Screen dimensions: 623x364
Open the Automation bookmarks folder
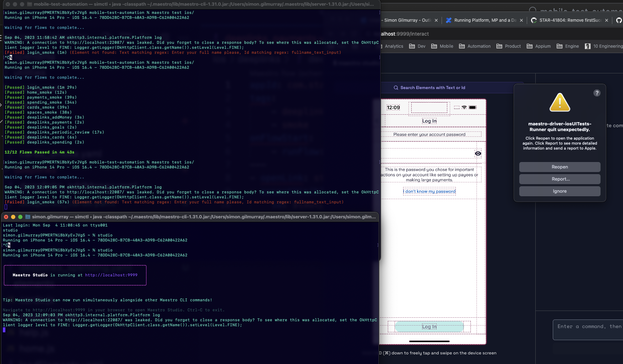[475, 46]
